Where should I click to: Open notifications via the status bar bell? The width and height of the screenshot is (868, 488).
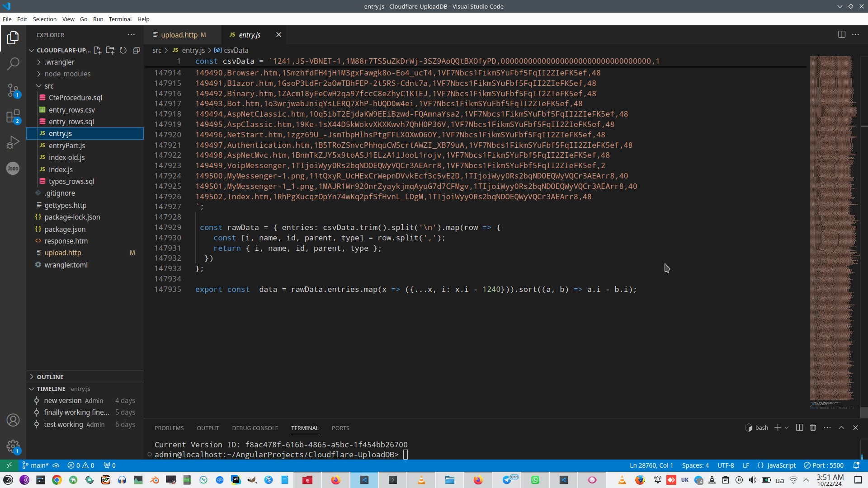(856, 465)
